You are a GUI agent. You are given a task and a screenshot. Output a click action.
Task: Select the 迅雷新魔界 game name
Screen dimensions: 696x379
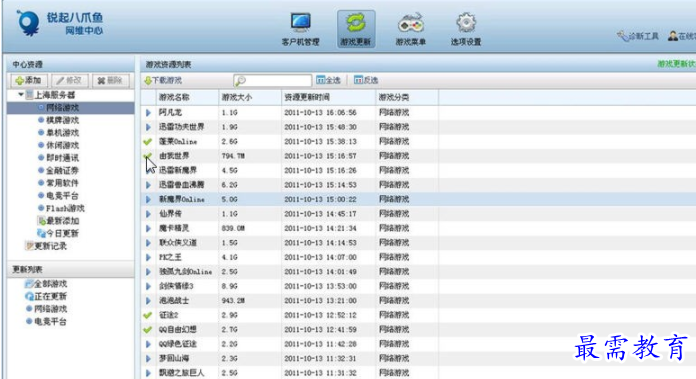(x=178, y=170)
